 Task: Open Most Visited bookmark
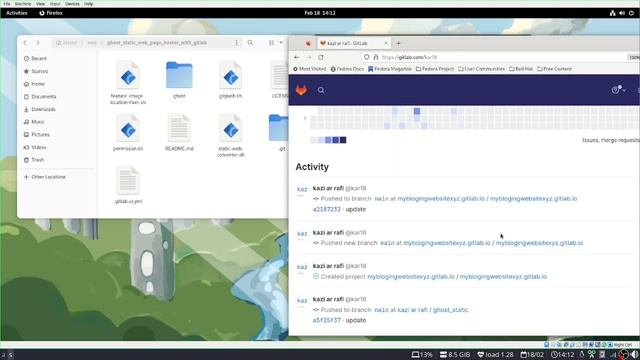coord(309,69)
